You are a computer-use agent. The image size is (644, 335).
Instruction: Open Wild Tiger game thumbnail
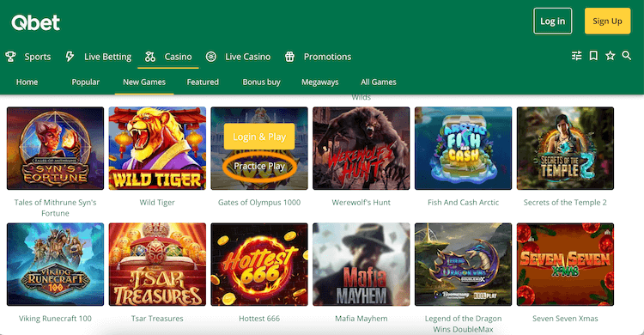point(157,149)
